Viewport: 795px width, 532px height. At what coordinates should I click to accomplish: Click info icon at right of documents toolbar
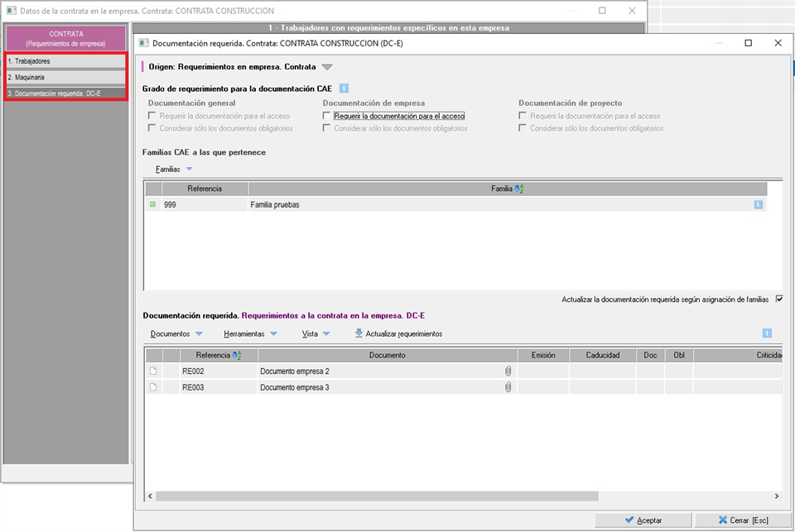pyautogui.click(x=767, y=333)
